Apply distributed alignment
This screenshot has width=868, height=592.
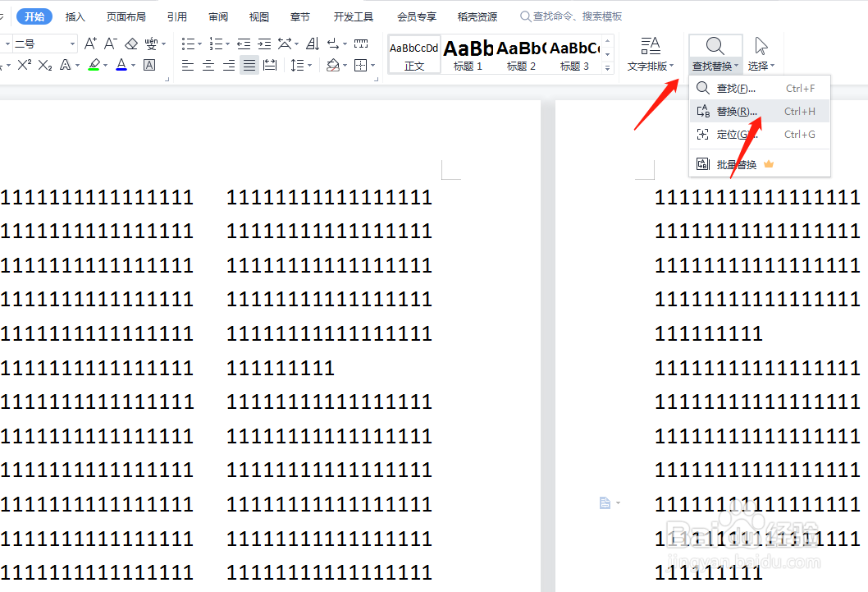tap(270, 66)
